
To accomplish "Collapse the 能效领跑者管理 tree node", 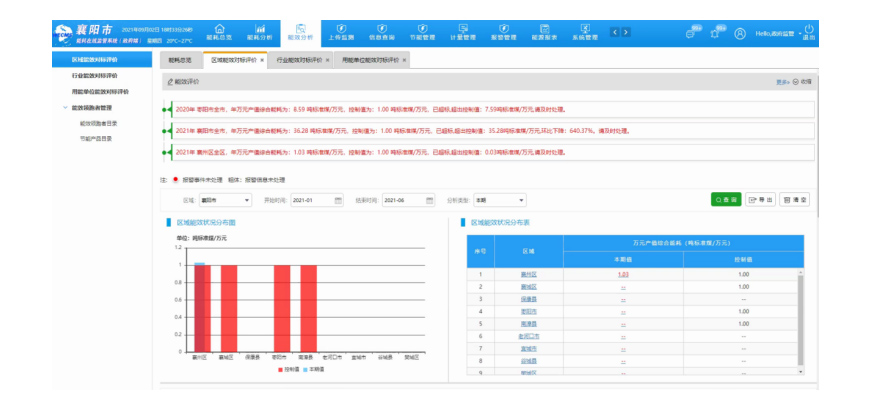I will (65, 107).
